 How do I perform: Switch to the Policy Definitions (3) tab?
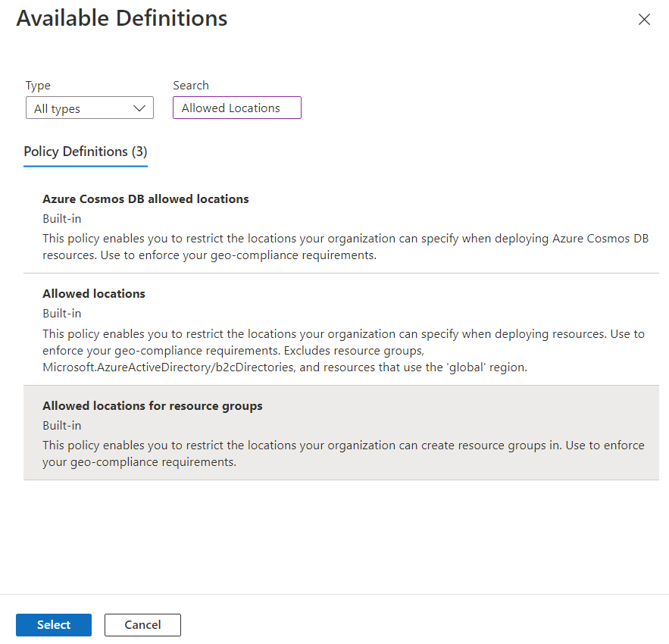(86, 152)
